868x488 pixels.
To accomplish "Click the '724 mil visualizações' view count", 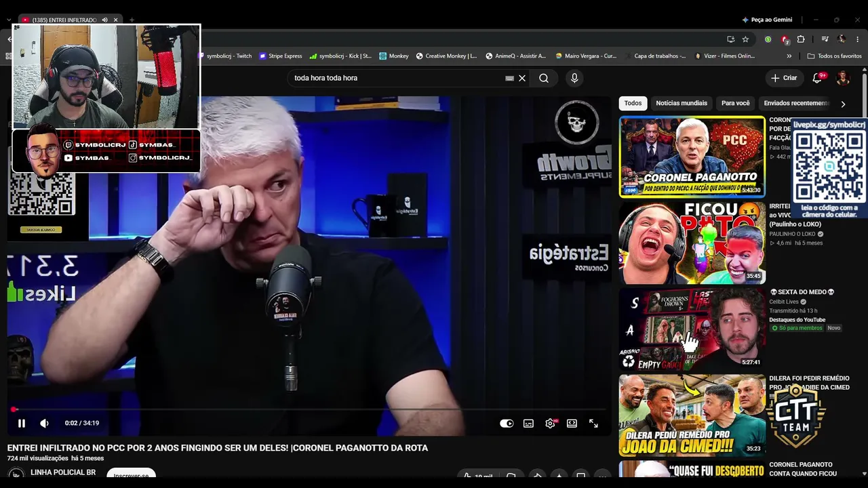I will tap(38, 459).
